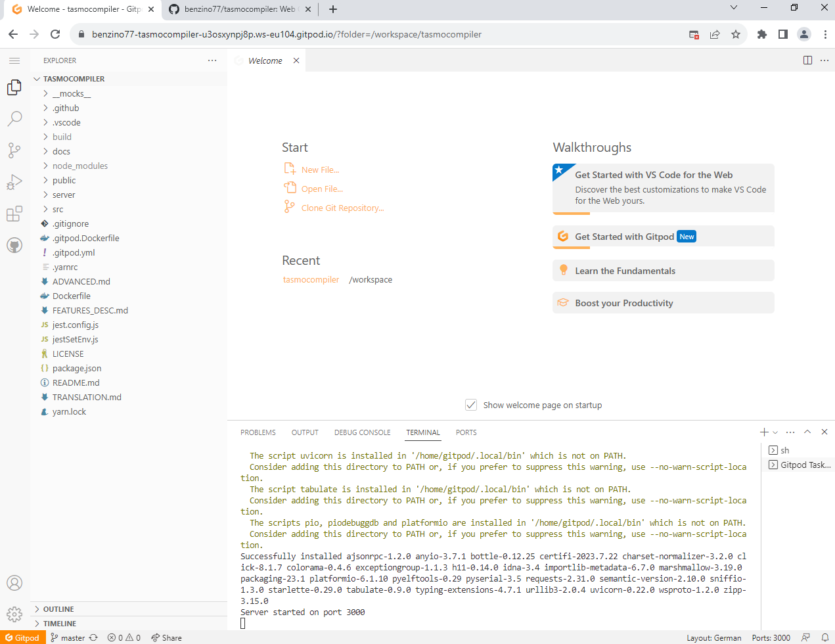Switch to the OUTPUT tab
The height and width of the screenshot is (644, 835).
pyautogui.click(x=305, y=432)
